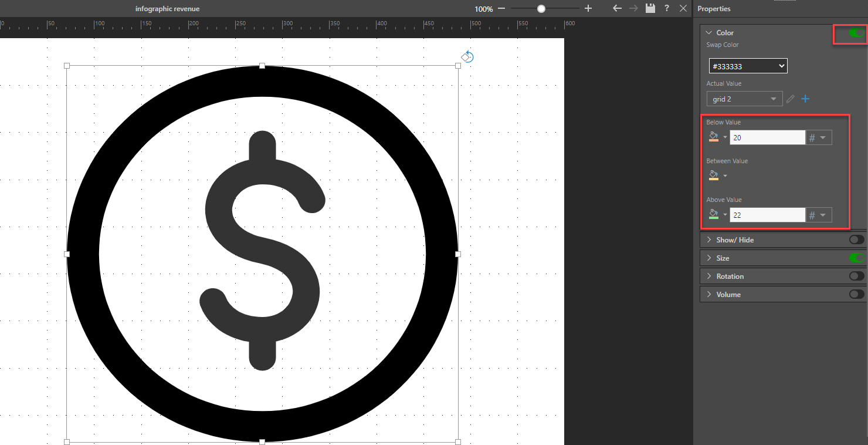Click the save floppy disk icon
The width and height of the screenshot is (868, 445).
point(650,8)
